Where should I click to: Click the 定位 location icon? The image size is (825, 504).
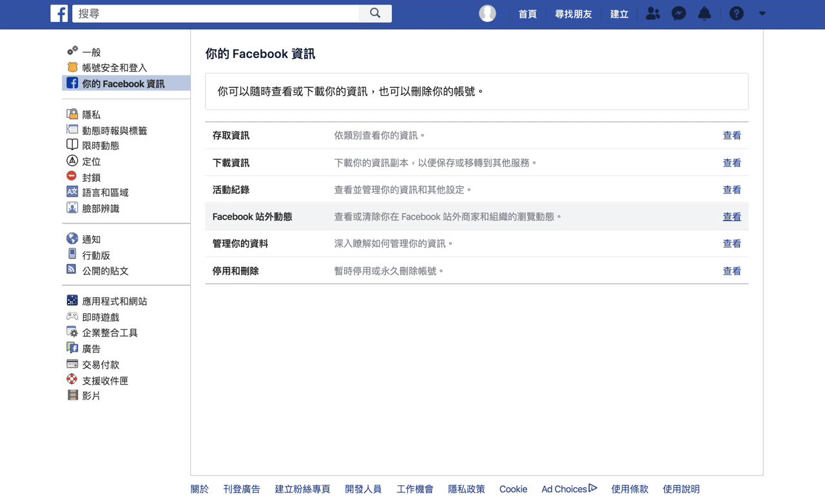click(72, 160)
